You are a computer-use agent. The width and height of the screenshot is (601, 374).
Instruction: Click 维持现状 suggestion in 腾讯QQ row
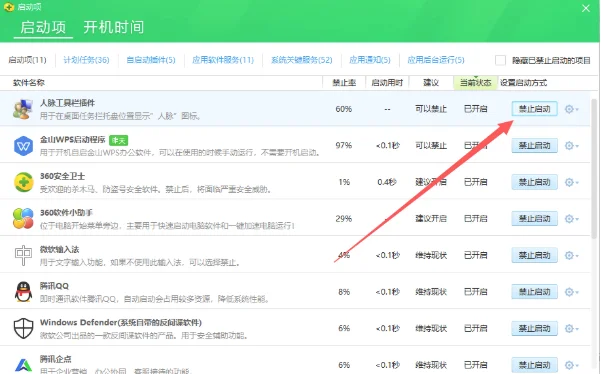point(431,292)
